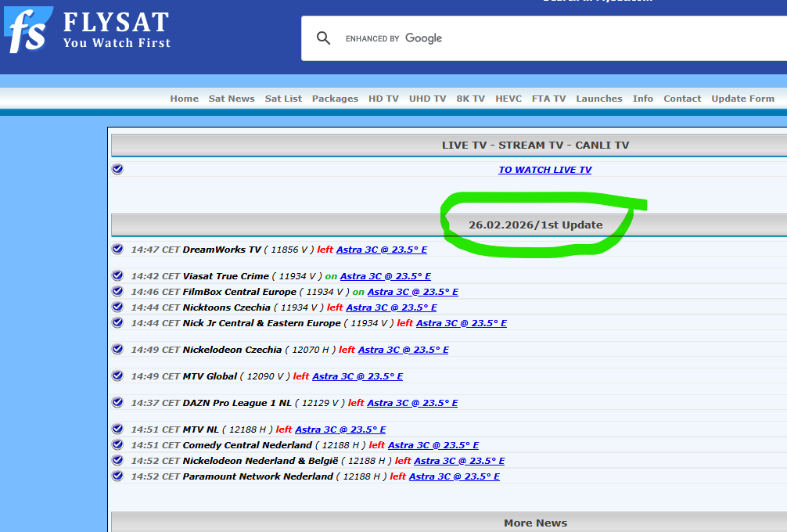This screenshot has height=532, width=787.
Task: Open Astra 3C link in Nick Jr row
Action: pos(462,322)
